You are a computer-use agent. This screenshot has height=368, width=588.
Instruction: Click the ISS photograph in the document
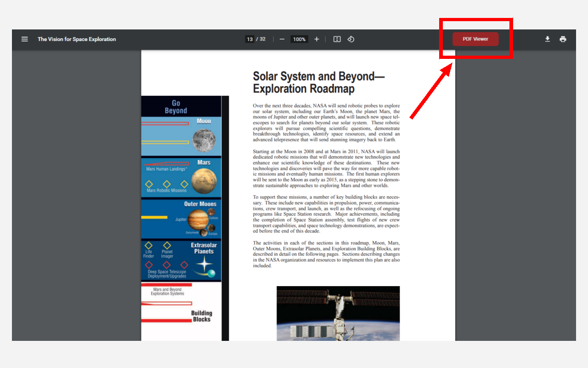point(338,317)
